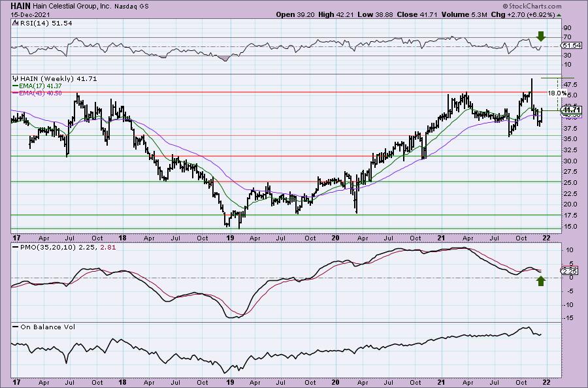
Task: Click the 35.0 price axis label
Action: (x=570, y=138)
